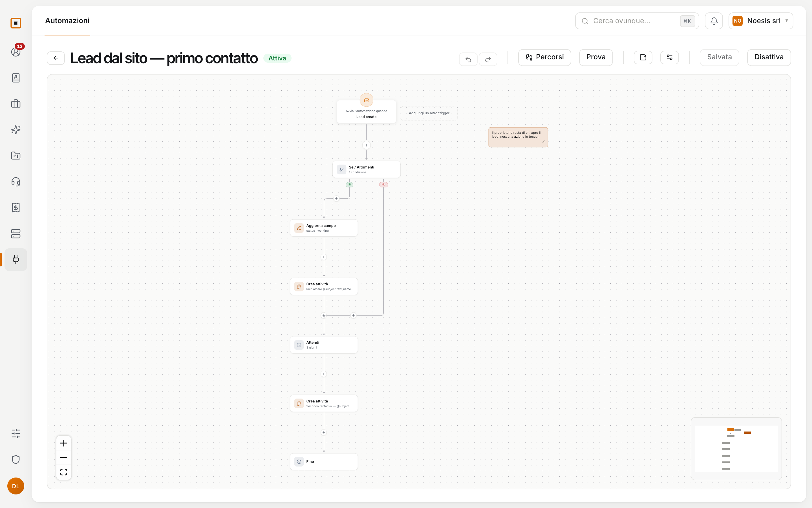The image size is (812, 508).
Task: Select the Automazioni tab
Action: coord(67,21)
